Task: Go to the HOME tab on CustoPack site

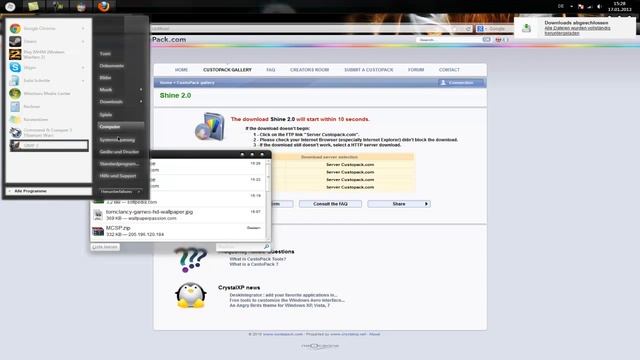Action: pyautogui.click(x=181, y=70)
